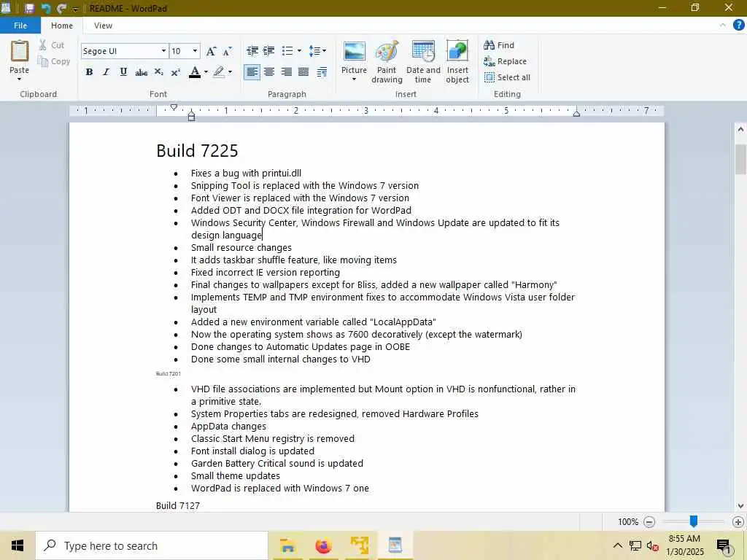Switch to WordPad taskbar button
The width and height of the screenshot is (747, 560).
click(x=395, y=545)
